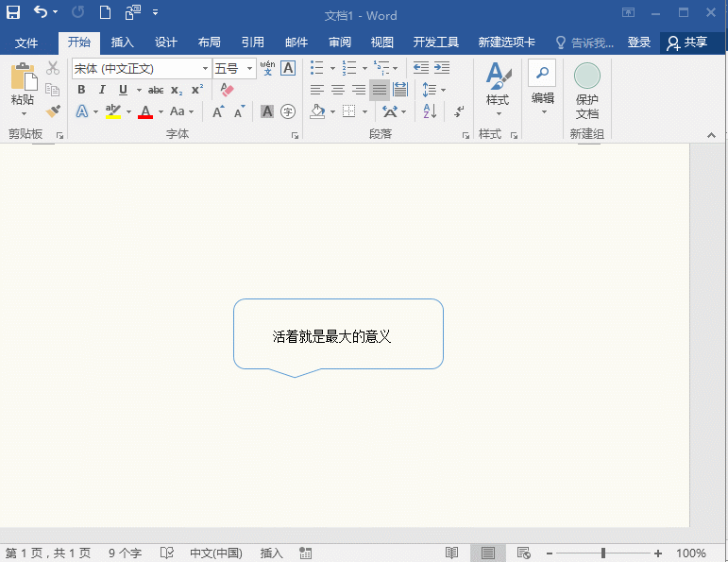Apply subscript formatting

[x=177, y=90]
